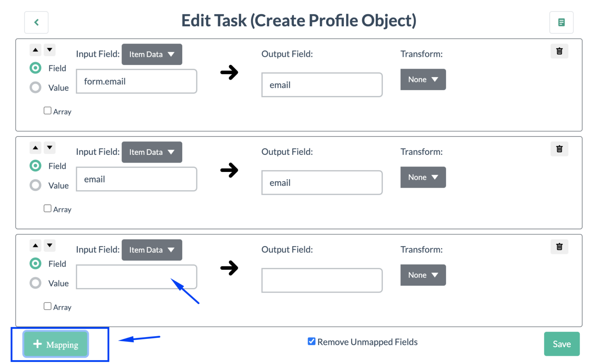Add a new Mapping row
This screenshot has height=364, width=602.
pyautogui.click(x=55, y=344)
